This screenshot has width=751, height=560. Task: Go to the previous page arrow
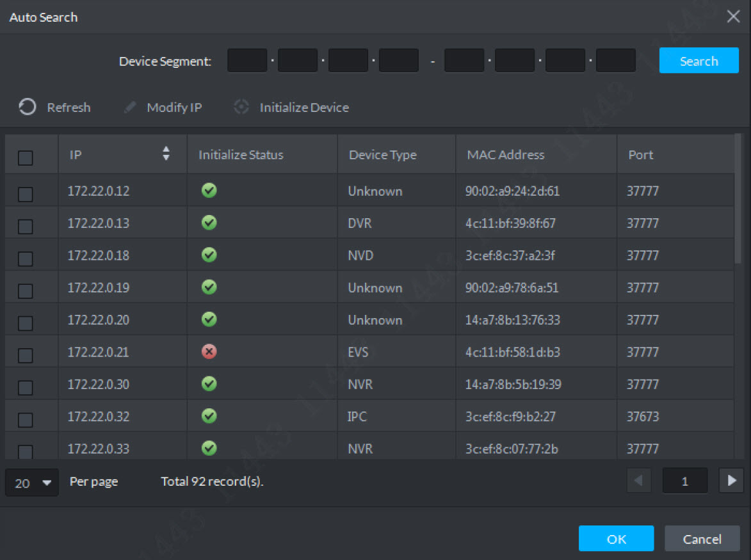pyautogui.click(x=638, y=481)
